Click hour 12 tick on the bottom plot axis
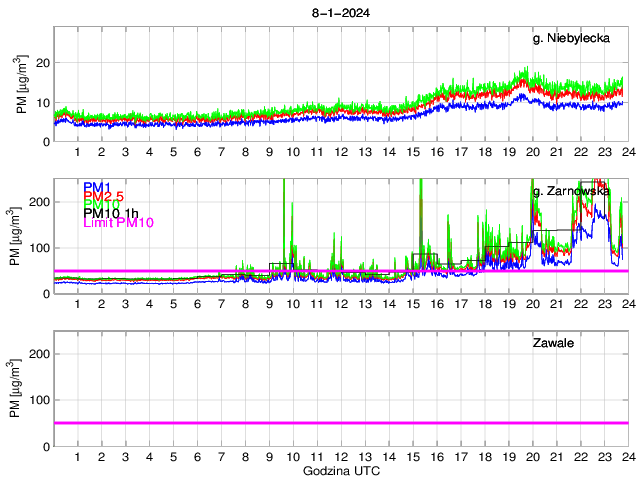The height and width of the screenshot is (480, 640). click(x=340, y=457)
